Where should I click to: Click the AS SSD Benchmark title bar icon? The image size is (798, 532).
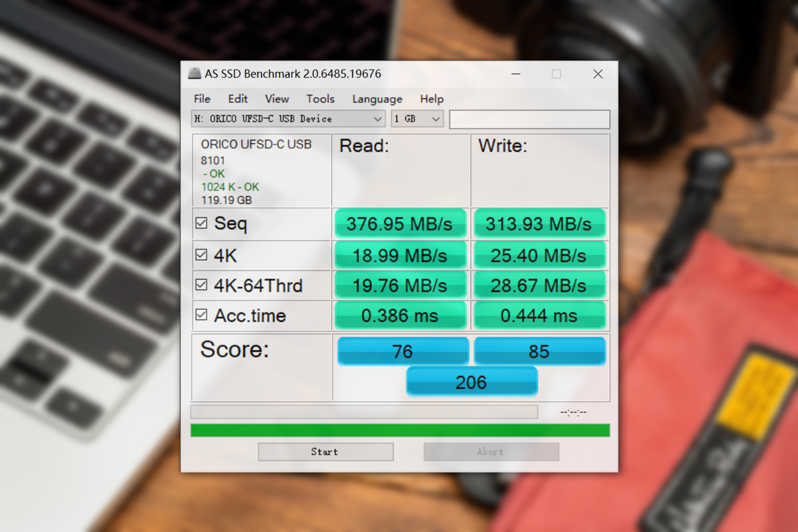click(195, 73)
